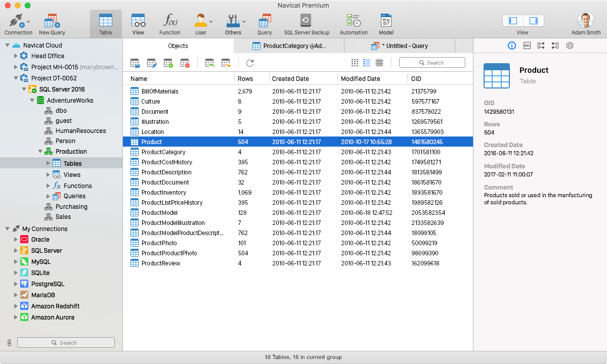Switch objects view to grid icon layout
The width and height of the screenshot is (607, 364).
(355, 63)
